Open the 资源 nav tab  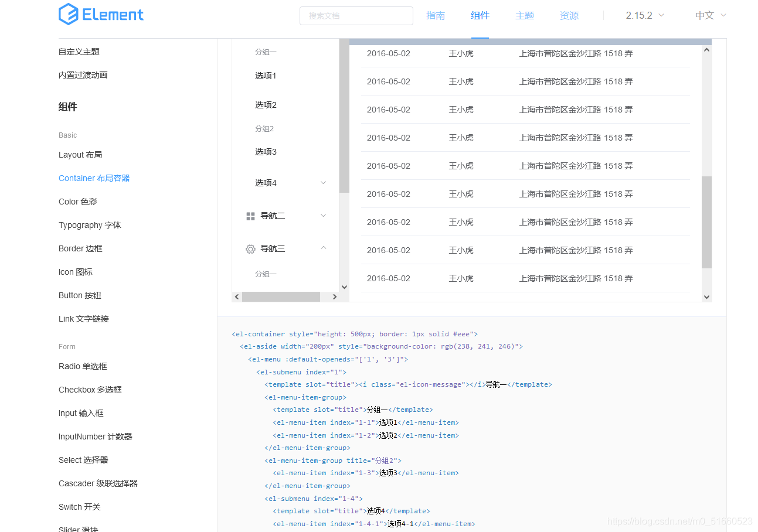point(569,16)
